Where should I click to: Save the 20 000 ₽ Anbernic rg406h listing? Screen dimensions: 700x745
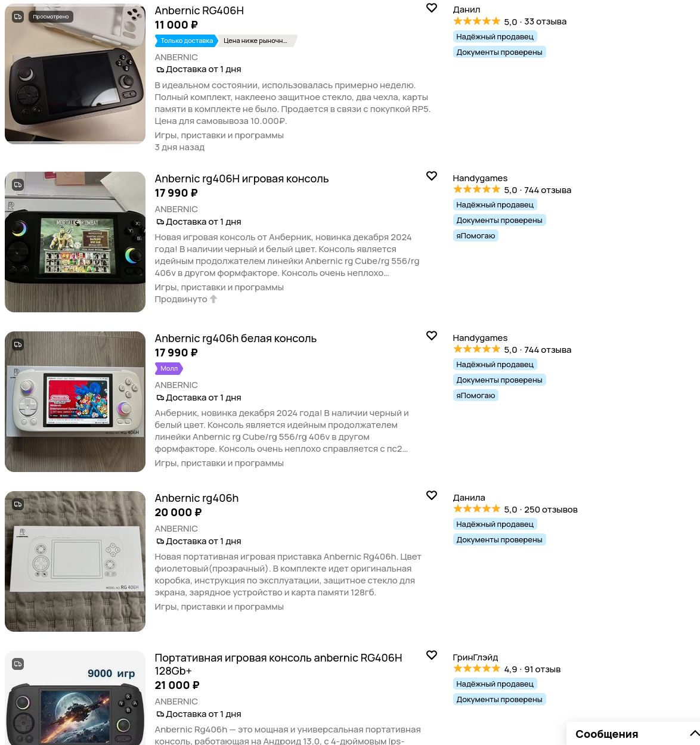(x=432, y=495)
